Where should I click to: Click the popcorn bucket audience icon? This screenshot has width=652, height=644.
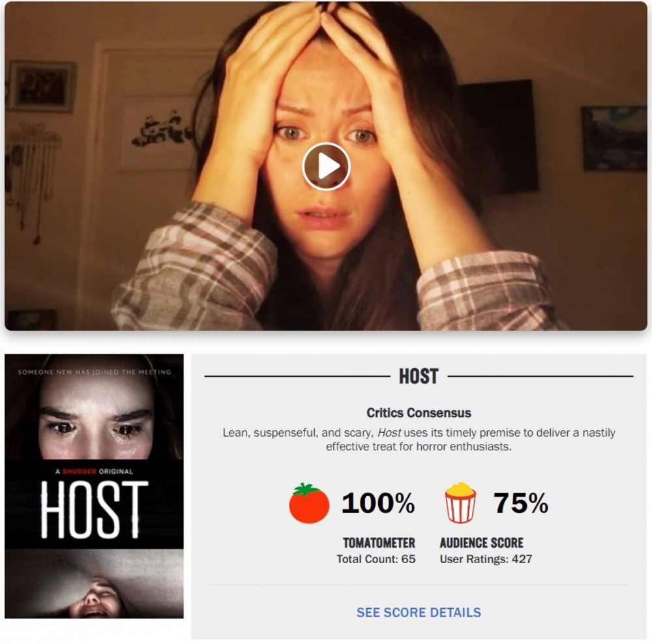click(x=460, y=502)
